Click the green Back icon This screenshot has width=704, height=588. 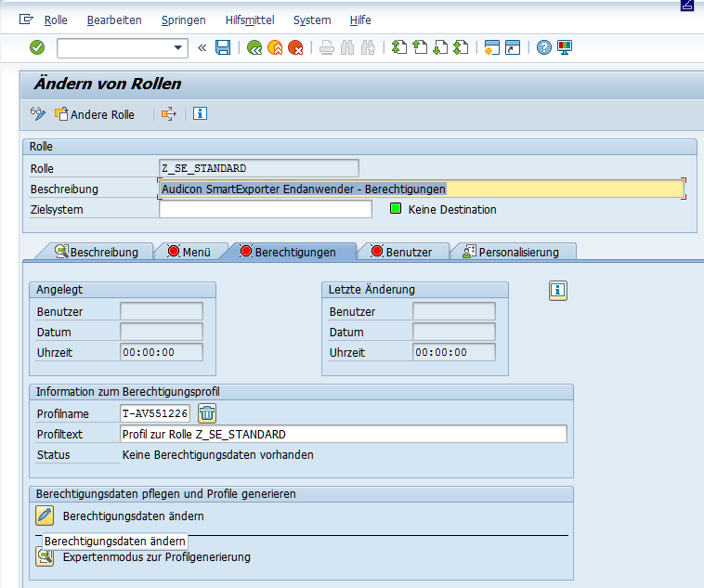254,47
